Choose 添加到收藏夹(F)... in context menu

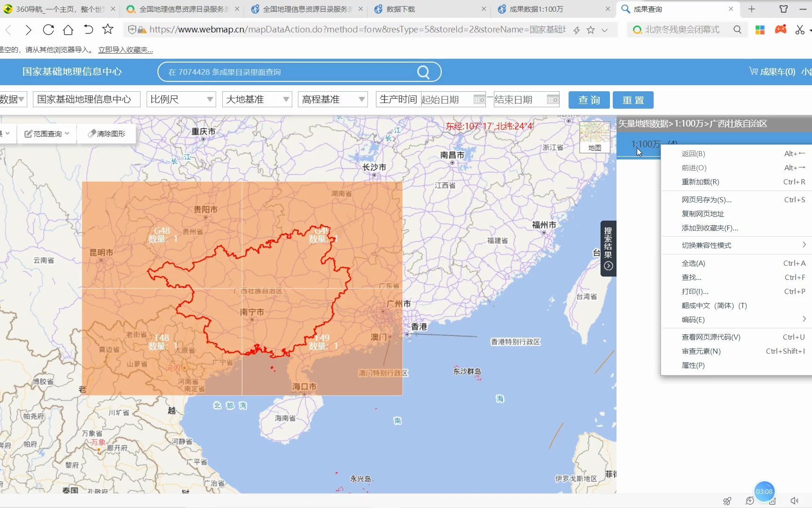click(x=736, y=228)
